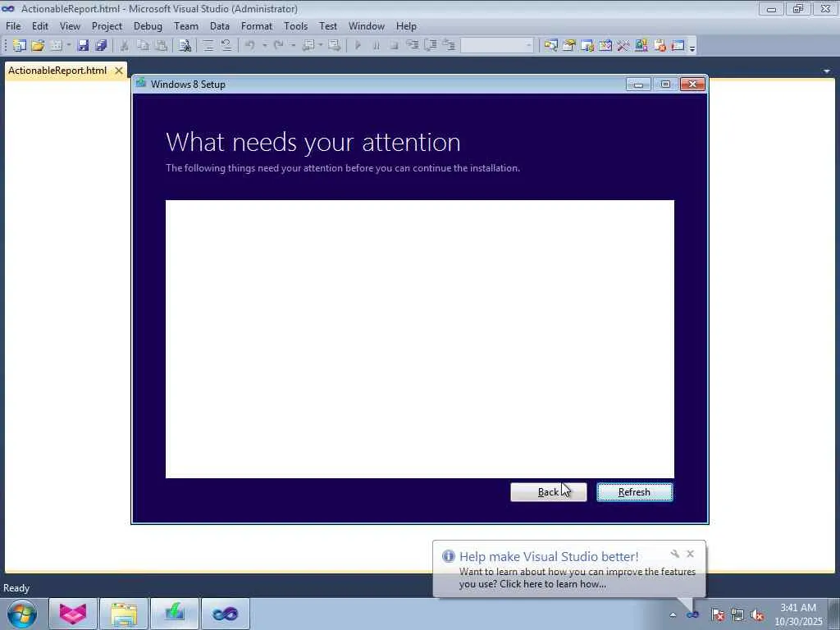Open the Help menu
Screen dimensions: 840x630
pos(406,25)
